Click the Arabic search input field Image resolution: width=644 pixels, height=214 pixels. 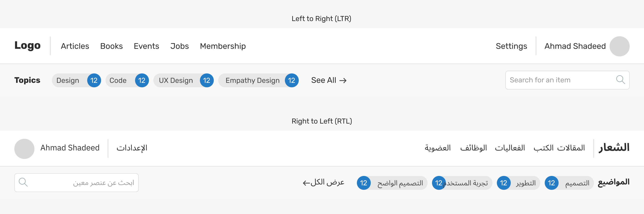[x=83, y=183]
